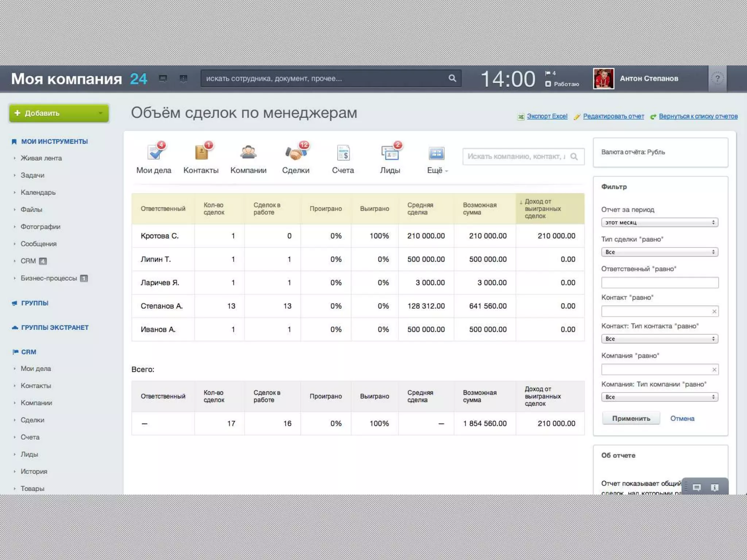This screenshot has height=560, width=747.
Task: Open the Тип сделки dropdown
Action: coord(659,252)
